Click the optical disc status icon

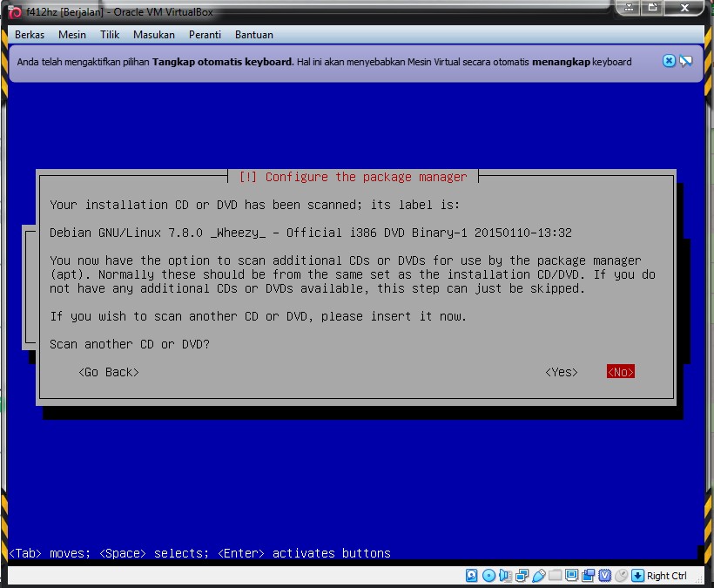488,576
